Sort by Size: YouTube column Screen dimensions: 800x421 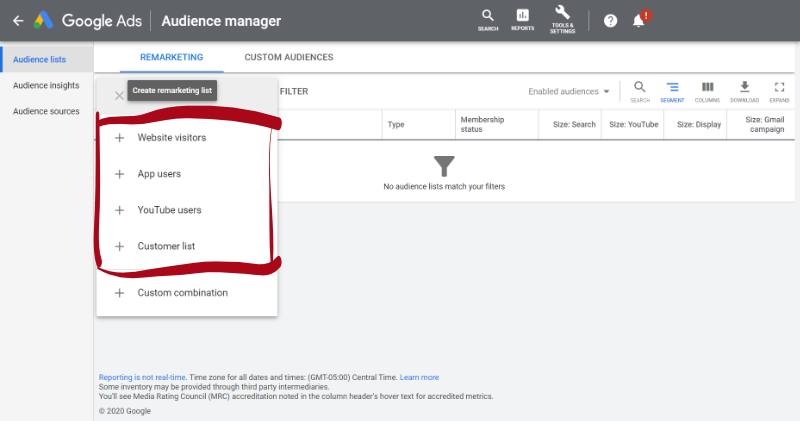(634, 125)
